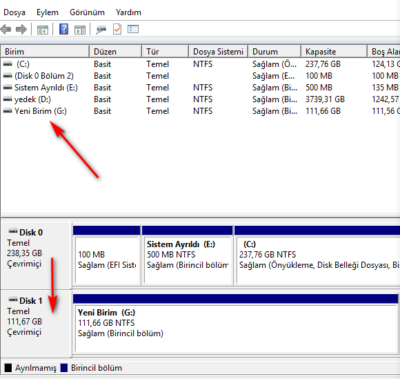Sort by the Birim column header
Viewport: 400px width, 379px height.
[45, 52]
